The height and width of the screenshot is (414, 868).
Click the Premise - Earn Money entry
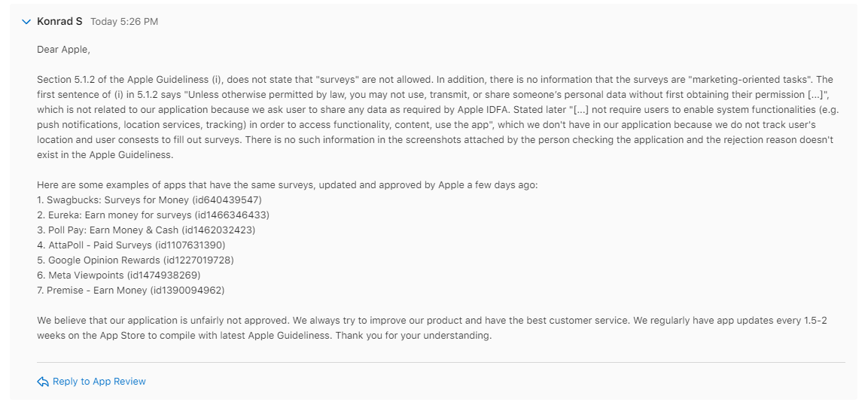[130, 290]
